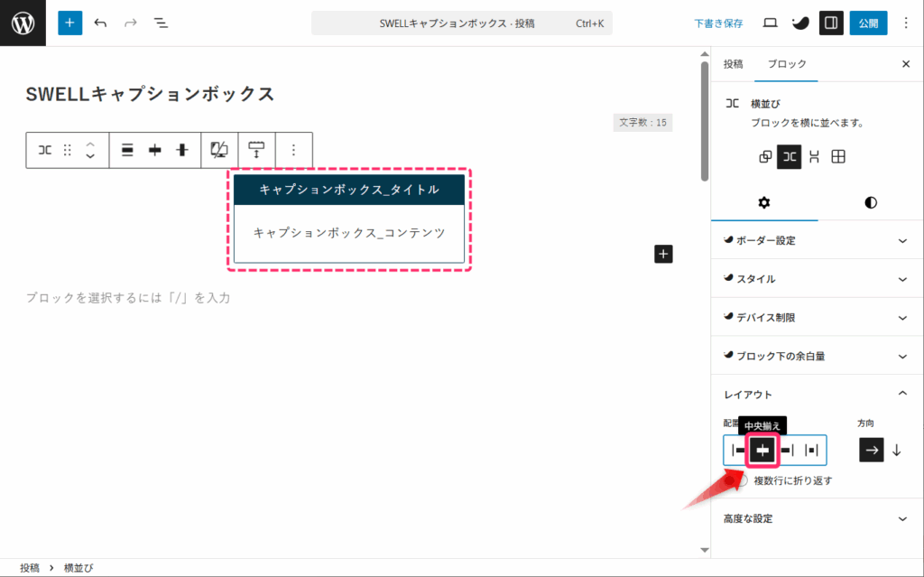
Task: Click the device restriction icon in block toolbar
Action: pyautogui.click(x=219, y=150)
